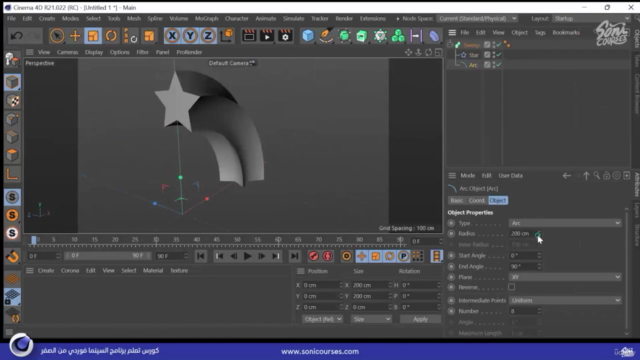Click Make Editable icon in left sidebar
The image size is (640, 360).
click(x=12, y=60)
